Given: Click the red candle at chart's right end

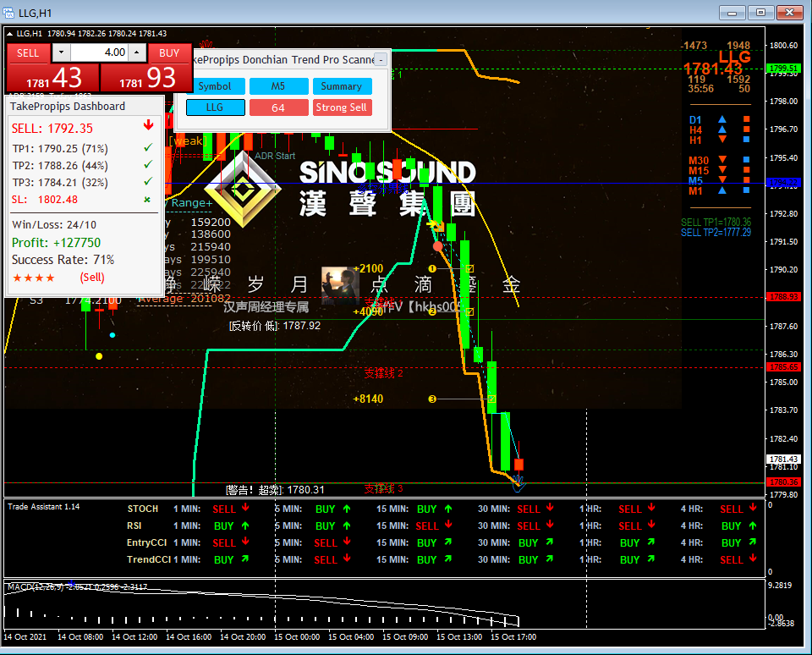Looking at the screenshot, I should (x=518, y=464).
